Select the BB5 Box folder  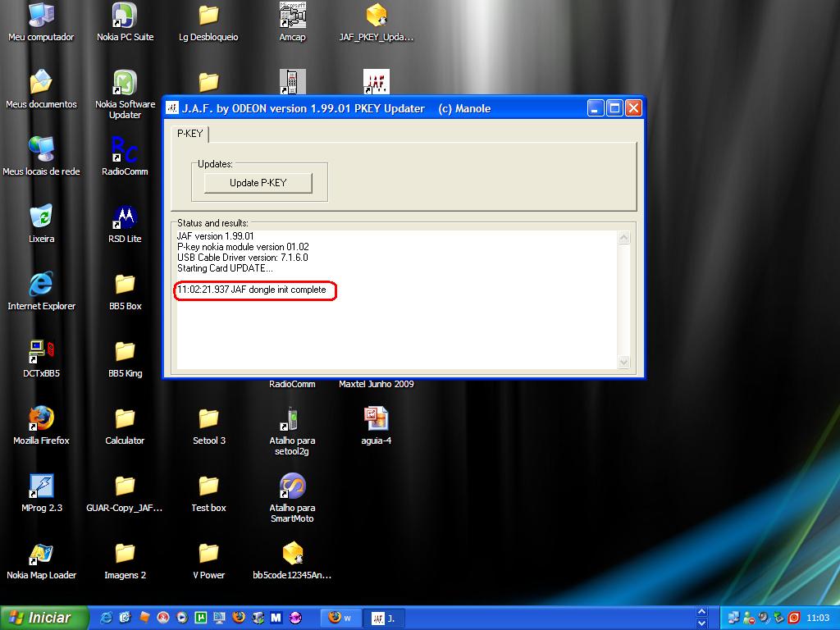125,292
